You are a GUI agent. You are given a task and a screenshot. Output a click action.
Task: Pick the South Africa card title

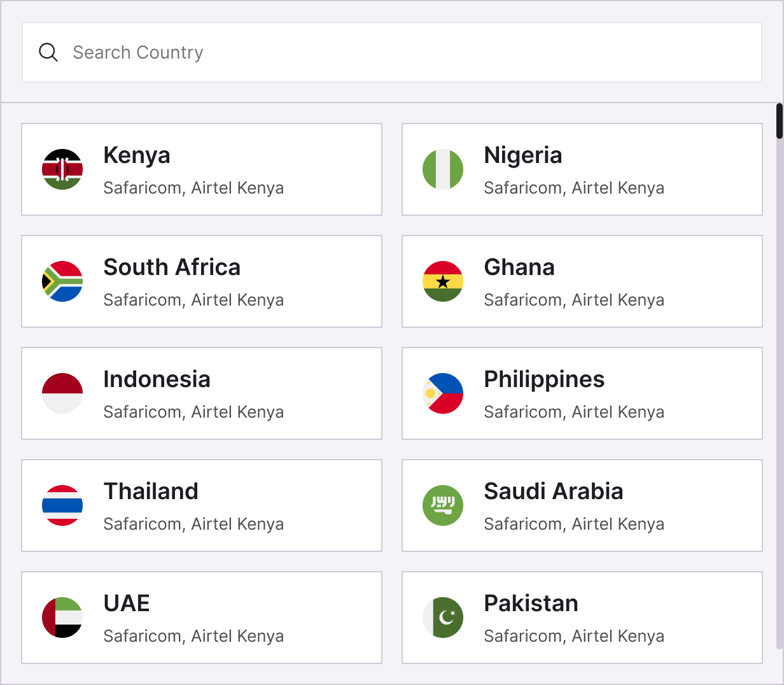click(x=172, y=267)
